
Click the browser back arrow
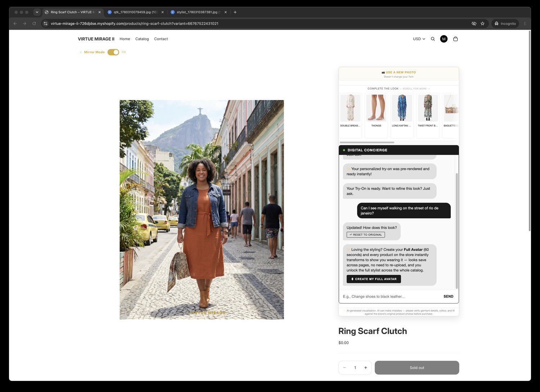pos(15,23)
